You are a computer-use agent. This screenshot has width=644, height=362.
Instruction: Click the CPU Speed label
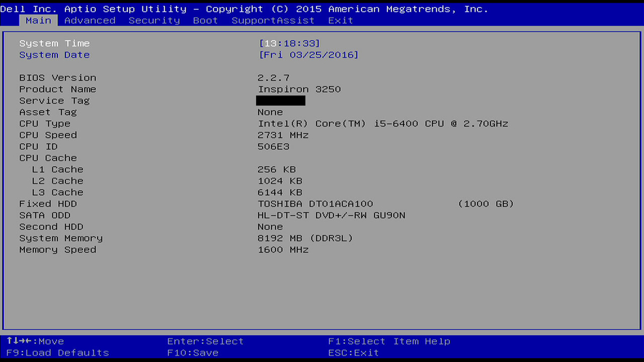[48, 135]
